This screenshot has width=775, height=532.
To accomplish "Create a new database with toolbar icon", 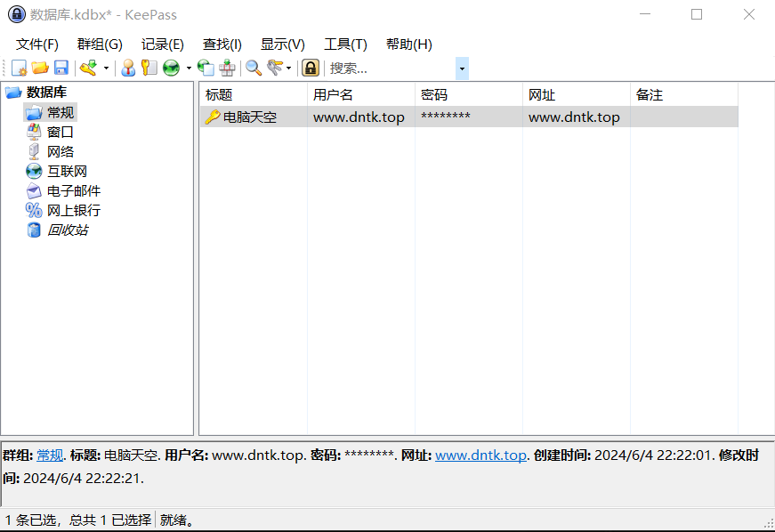I will pos(20,68).
